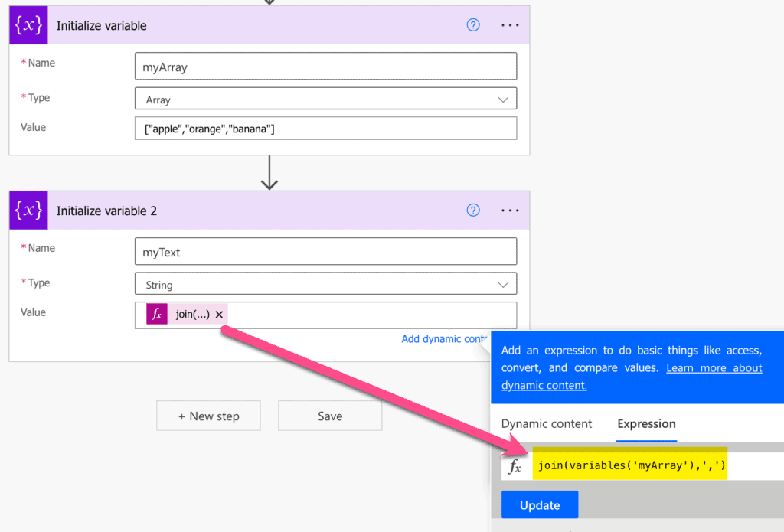Open help icon on Initialize variable 2
Screen dimensions: 784x532
[x=472, y=210]
